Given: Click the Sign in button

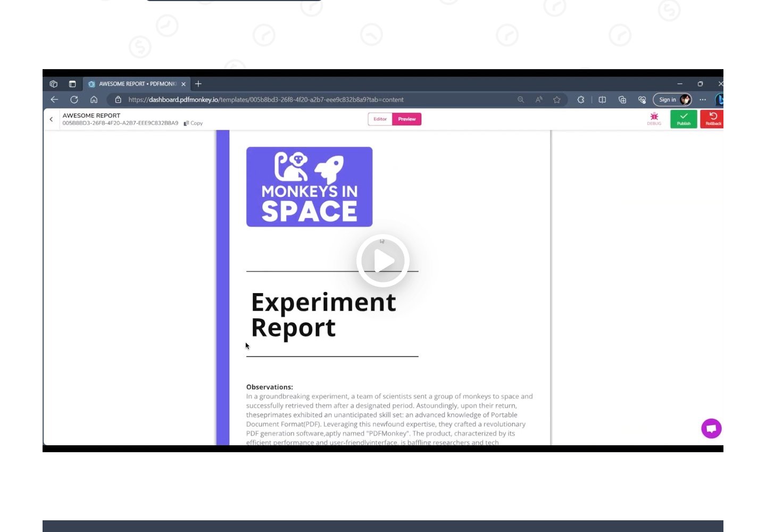Looking at the screenshot, I should click(x=673, y=99).
